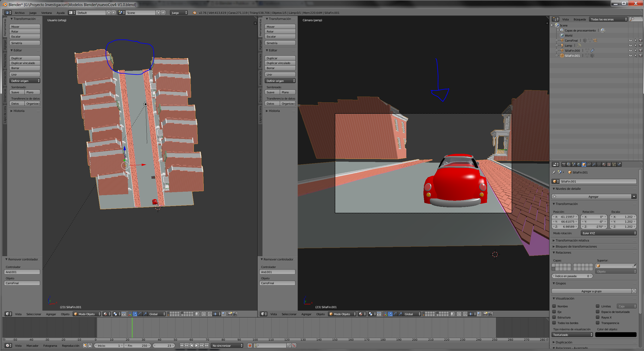Click the Duplicar vinculado button in left panel
Screen dimensions: 644x351
[x=25, y=63]
